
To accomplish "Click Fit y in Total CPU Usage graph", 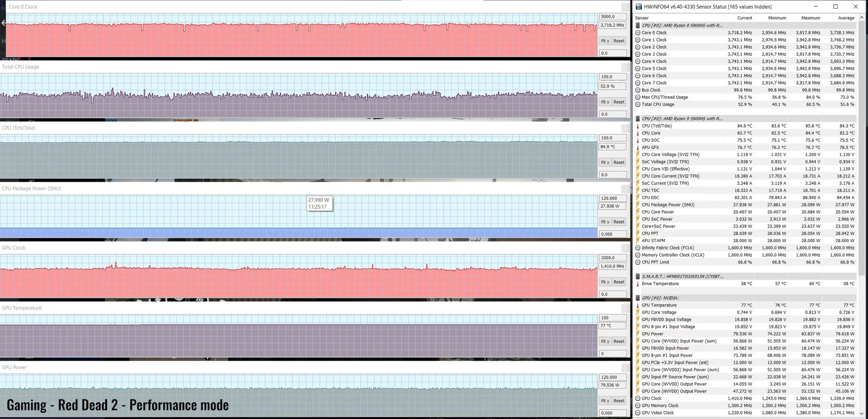I will click(605, 102).
